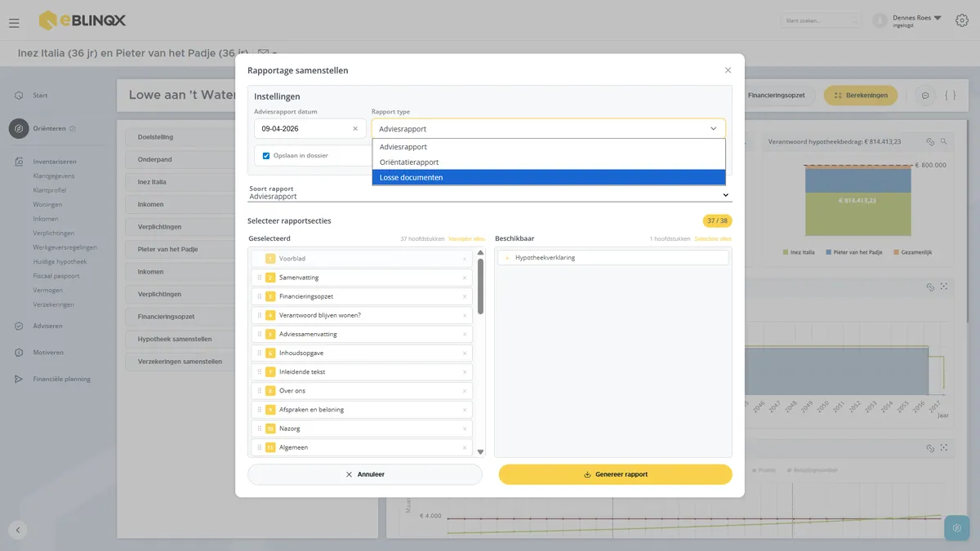Open Berekeningen in the background toolbar

(x=861, y=96)
